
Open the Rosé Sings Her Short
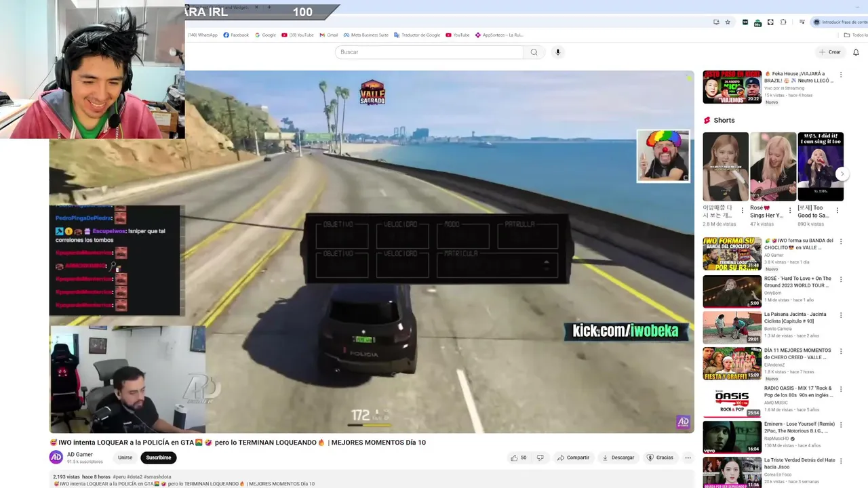pyautogui.click(x=773, y=166)
